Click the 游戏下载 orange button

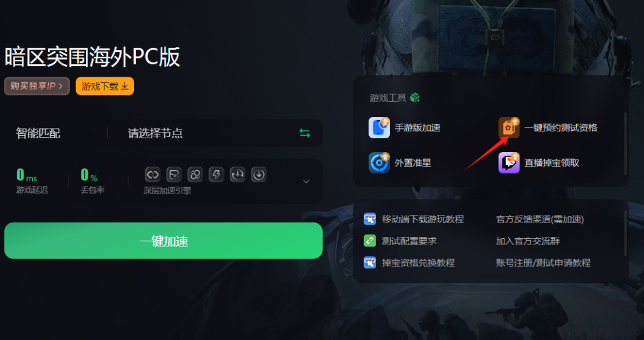[105, 86]
